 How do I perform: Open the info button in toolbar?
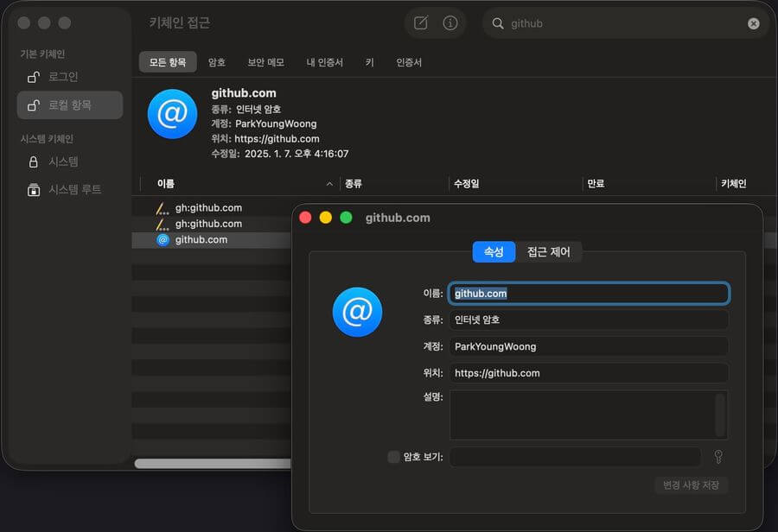(450, 22)
